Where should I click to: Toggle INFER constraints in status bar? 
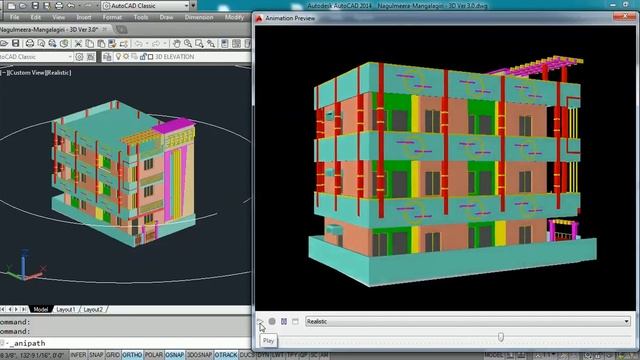pos(78,356)
